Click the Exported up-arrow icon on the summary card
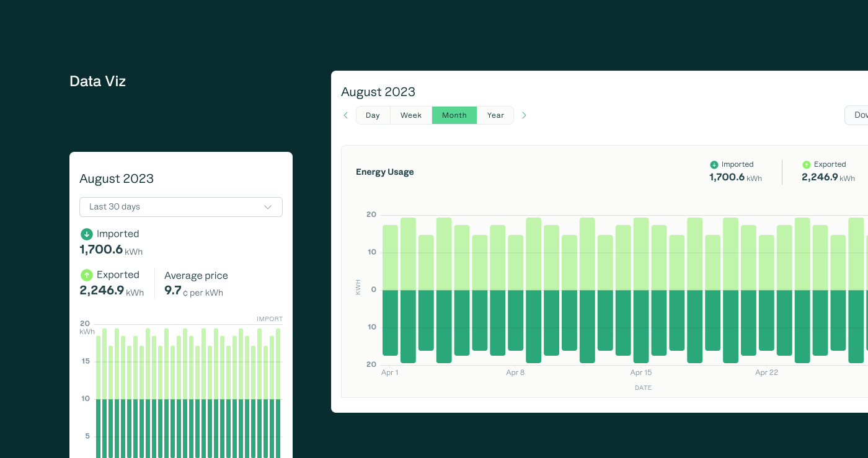Screen dimensions: 868x458 [86, 275]
